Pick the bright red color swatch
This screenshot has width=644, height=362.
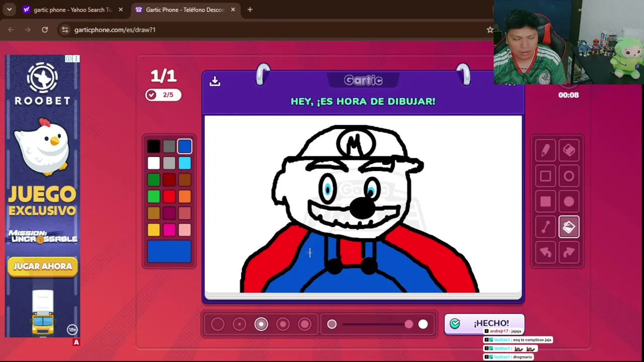pyautogui.click(x=169, y=196)
